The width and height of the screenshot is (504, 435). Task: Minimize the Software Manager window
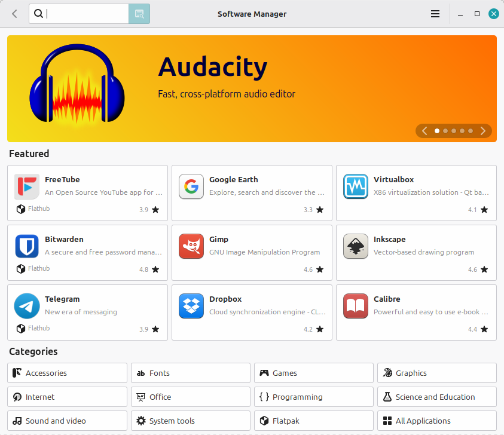click(460, 14)
